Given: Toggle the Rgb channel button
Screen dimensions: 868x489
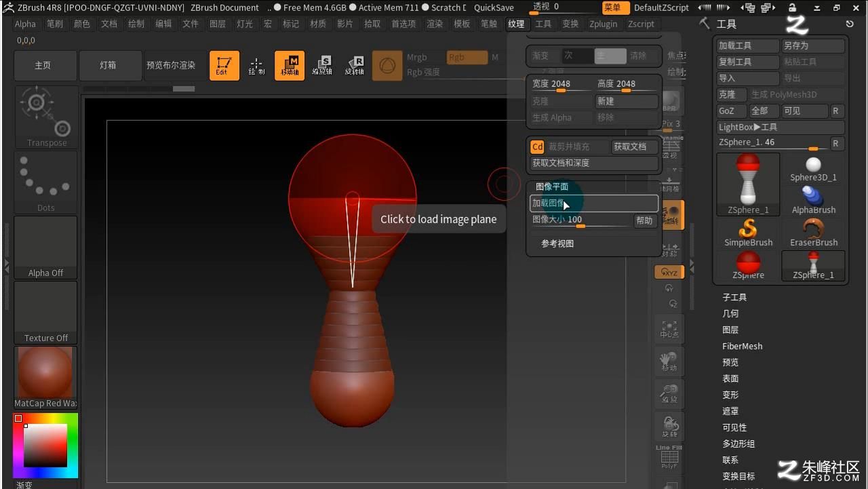Looking at the screenshot, I should click(467, 57).
